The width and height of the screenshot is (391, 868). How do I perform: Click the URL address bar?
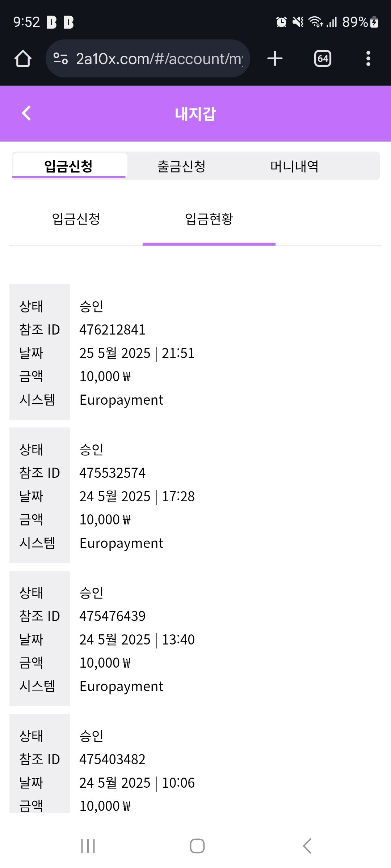coord(159,59)
